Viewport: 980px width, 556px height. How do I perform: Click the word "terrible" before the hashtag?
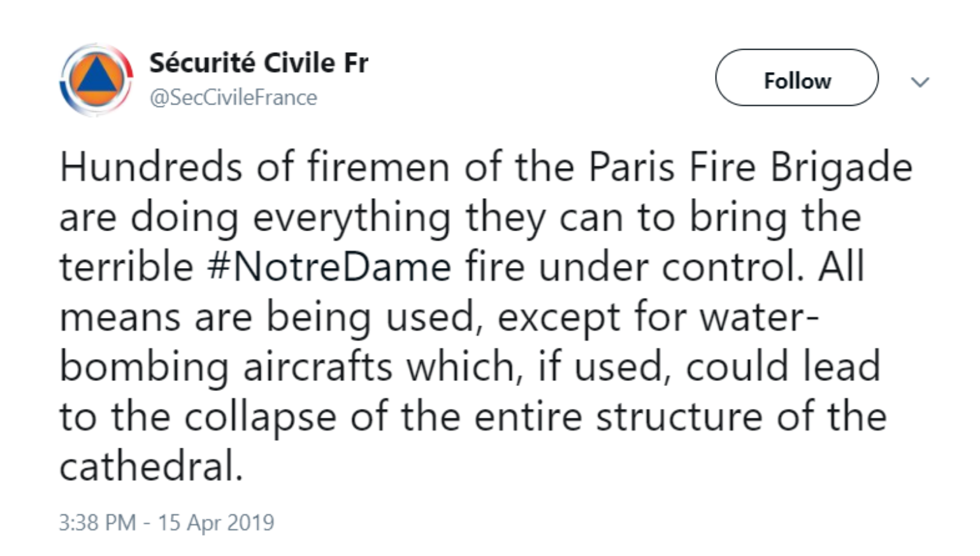coord(126,266)
